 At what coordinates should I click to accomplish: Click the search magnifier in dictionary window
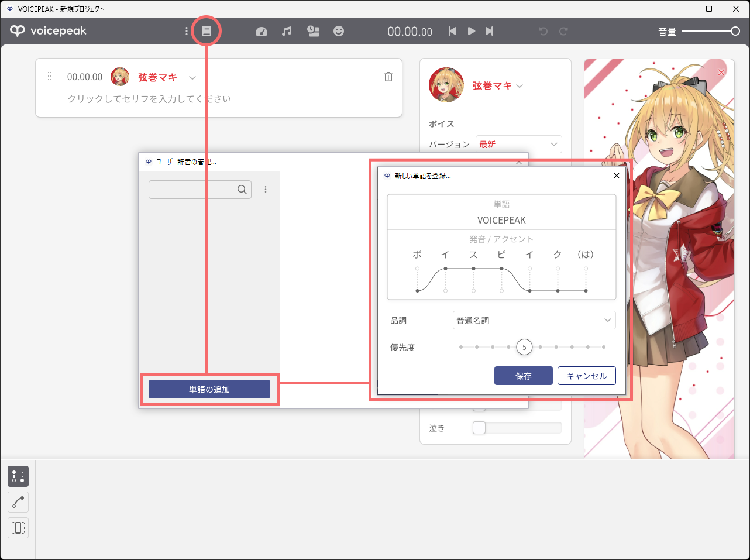pyautogui.click(x=242, y=190)
